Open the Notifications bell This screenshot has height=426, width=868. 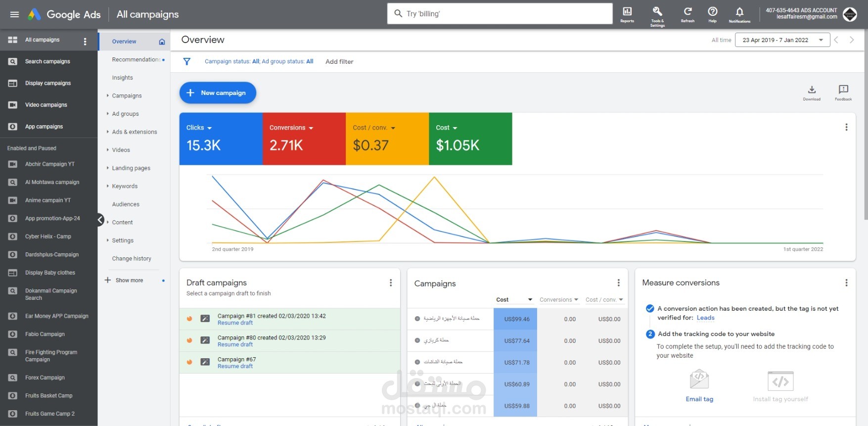[739, 14]
